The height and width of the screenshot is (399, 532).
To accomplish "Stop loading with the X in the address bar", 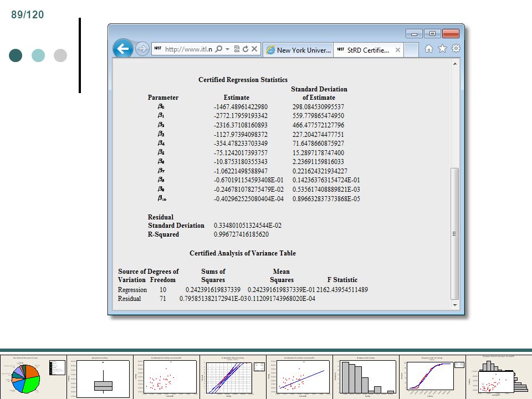I will tap(254, 49).
